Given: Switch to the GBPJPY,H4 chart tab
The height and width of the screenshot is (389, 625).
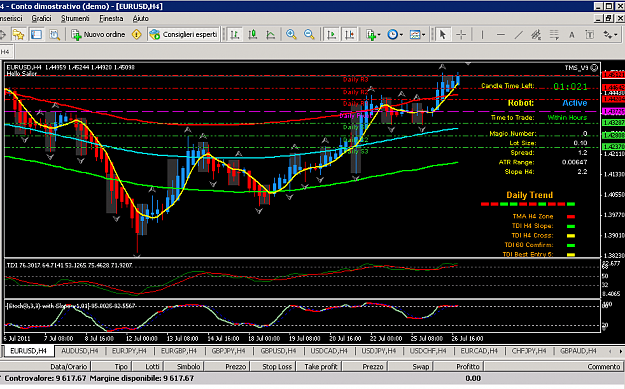Looking at the screenshot, I should pos(228,351).
